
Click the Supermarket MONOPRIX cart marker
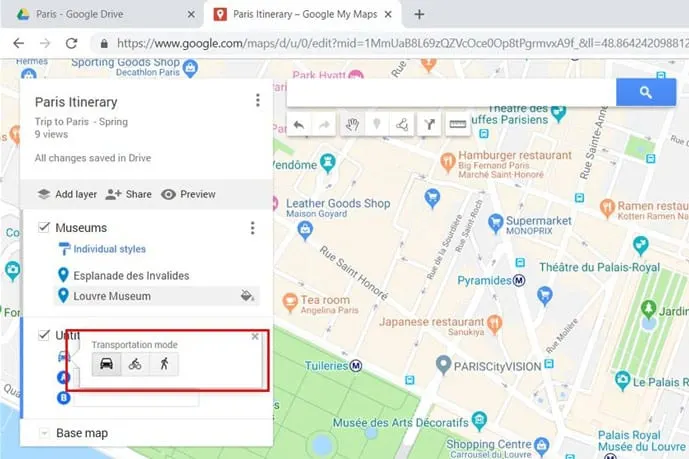(x=495, y=224)
